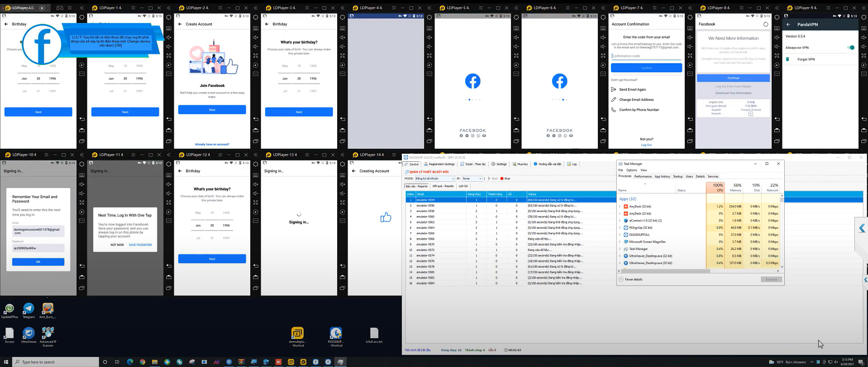Switch to the Kết quả - Results tab
The width and height of the screenshot is (868, 367).
[443, 186]
